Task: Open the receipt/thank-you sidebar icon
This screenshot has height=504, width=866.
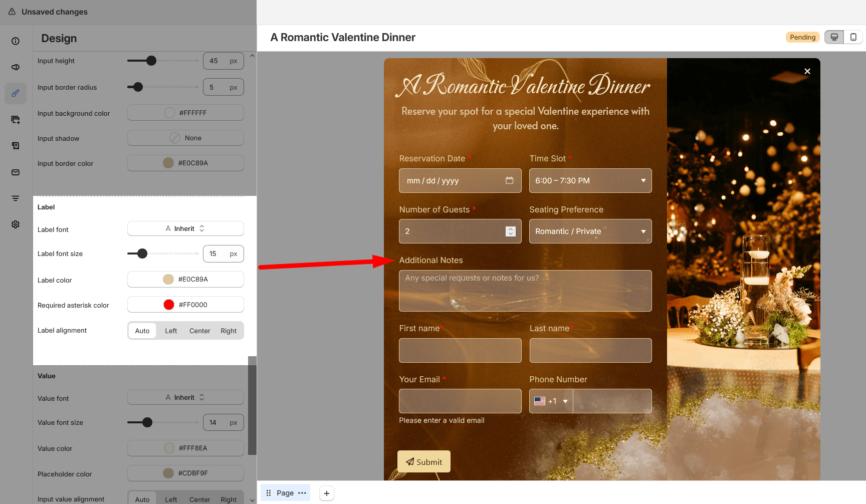Action: click(x=16, y=146)
